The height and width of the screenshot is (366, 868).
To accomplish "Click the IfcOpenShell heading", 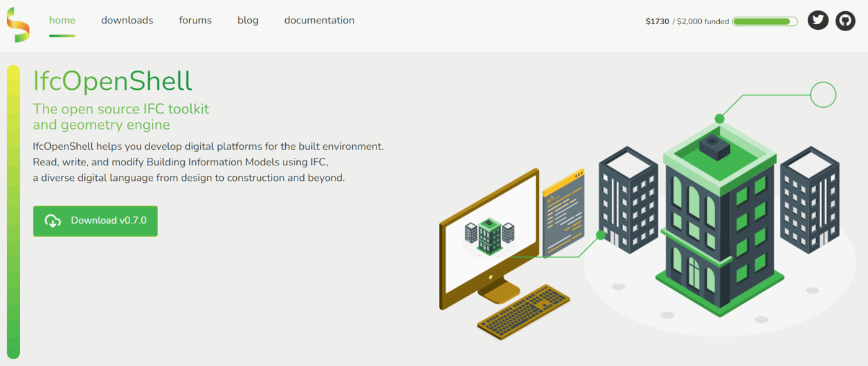I will [x=113, y=81].
